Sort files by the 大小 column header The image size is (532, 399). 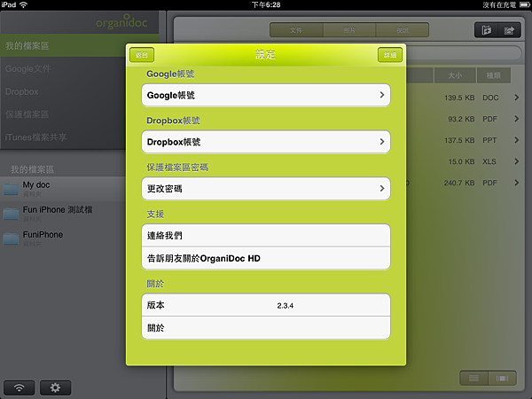point(455,75)
